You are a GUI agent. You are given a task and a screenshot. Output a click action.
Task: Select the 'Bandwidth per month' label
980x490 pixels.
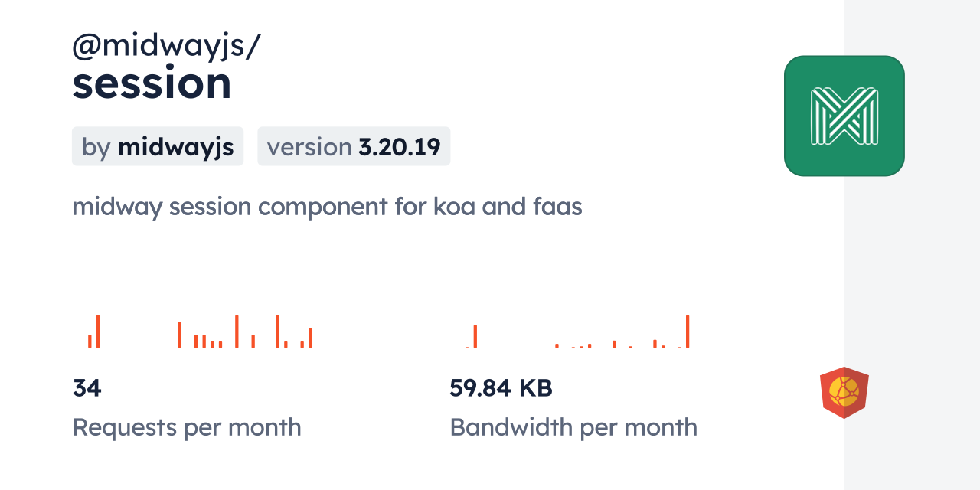click(x=573, y=427)
